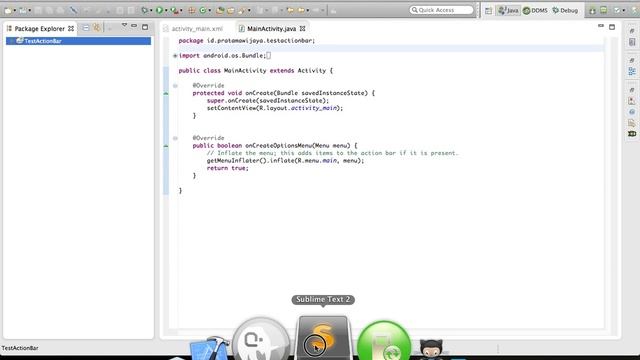Click the New Java Class icon
640x360 pixels.
coord(203,10)
